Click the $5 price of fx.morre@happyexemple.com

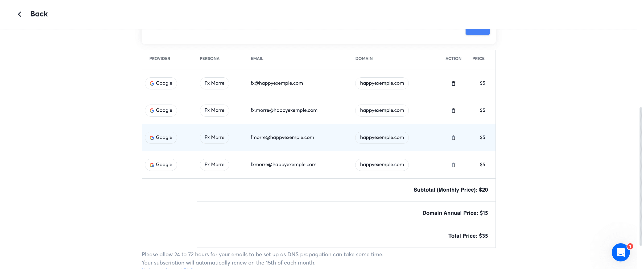[x=482, y=110]
